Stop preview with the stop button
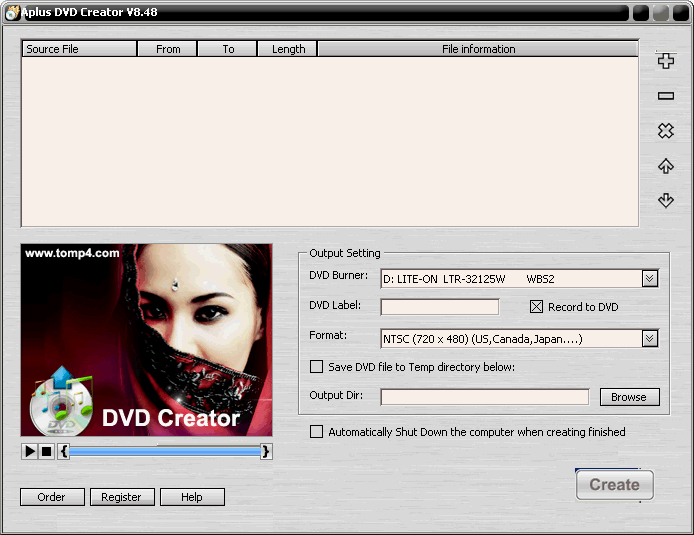The width and height of the screenshot is (694, 535). (x=46, y=451)
